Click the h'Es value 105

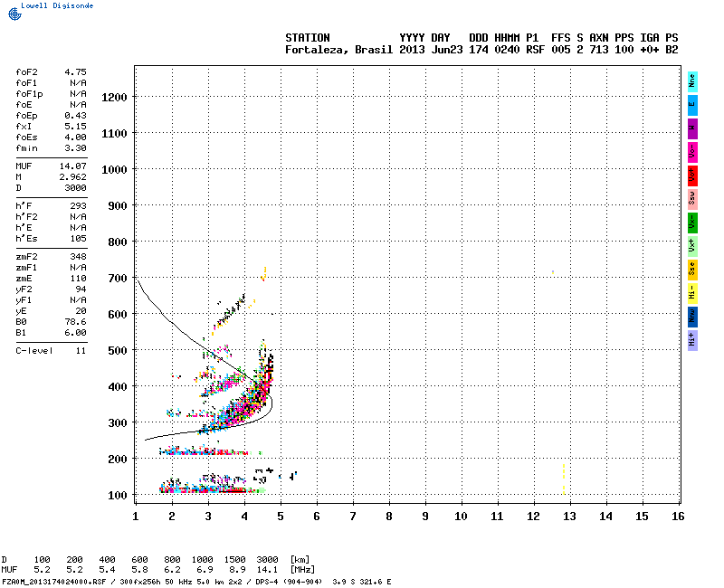[x=79, y=239]
